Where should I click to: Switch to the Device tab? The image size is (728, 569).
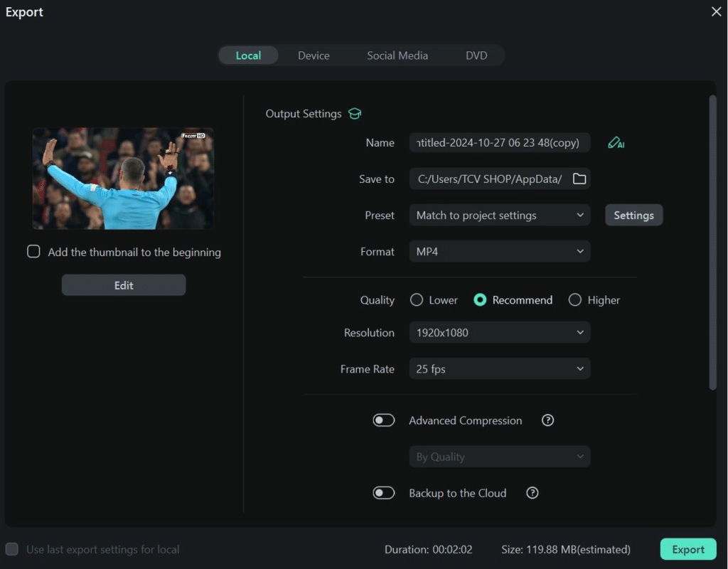314,55
